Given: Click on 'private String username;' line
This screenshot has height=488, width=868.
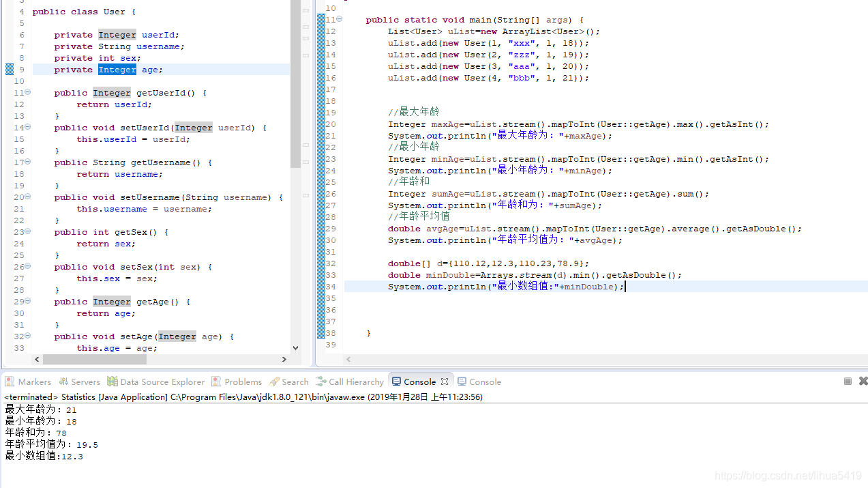Looking at the screenshot, I should [x=119, y=46].
